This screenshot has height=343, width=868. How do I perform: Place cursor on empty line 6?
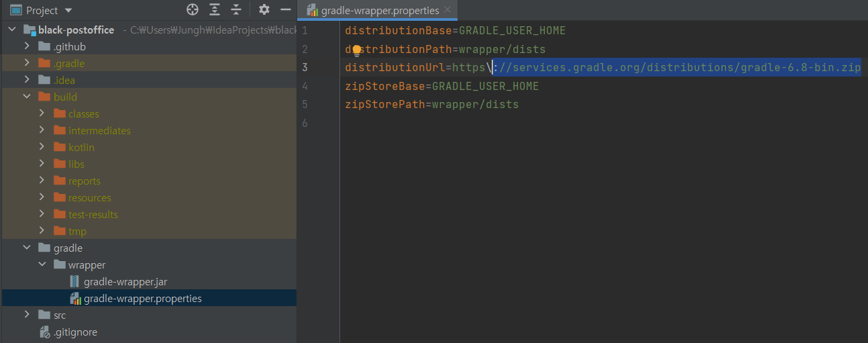604,124
